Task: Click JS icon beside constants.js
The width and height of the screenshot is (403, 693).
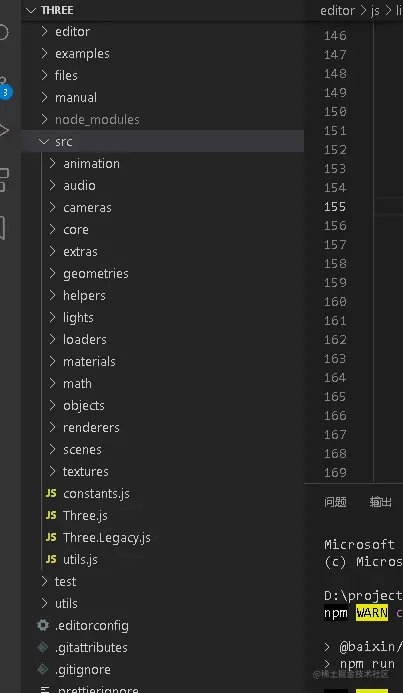Action: pyautogui.click(x=51, y=493)
